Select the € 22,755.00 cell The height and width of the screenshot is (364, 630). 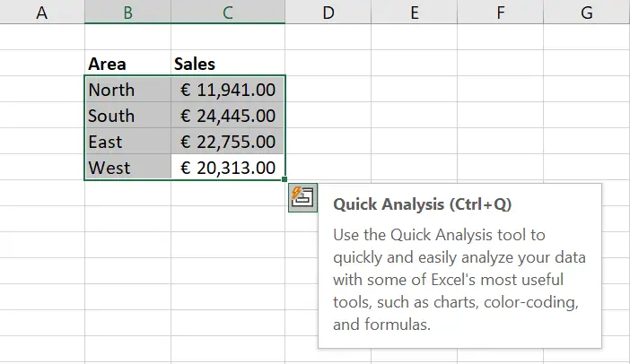pos(228,142)
